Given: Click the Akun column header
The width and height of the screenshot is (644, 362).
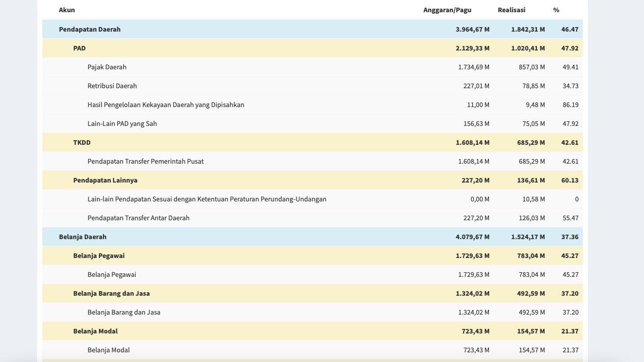Looking at the screenshot, I should pyautogui.click(x=67, y=10).
